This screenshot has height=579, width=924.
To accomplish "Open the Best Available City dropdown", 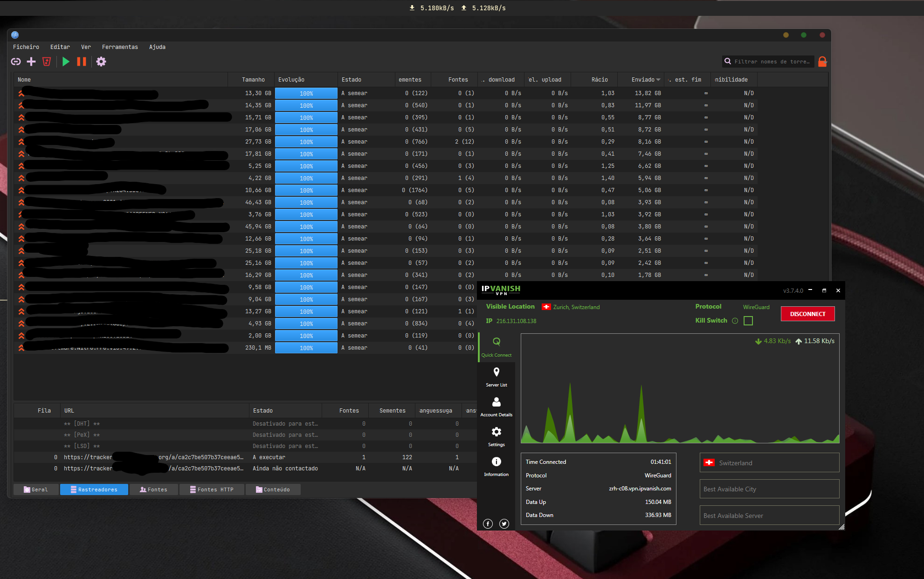I will pos(769,489).
